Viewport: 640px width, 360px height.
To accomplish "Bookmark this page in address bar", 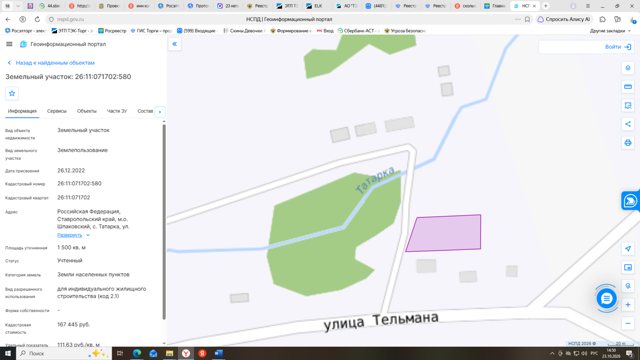I will [x=527, y=19].
